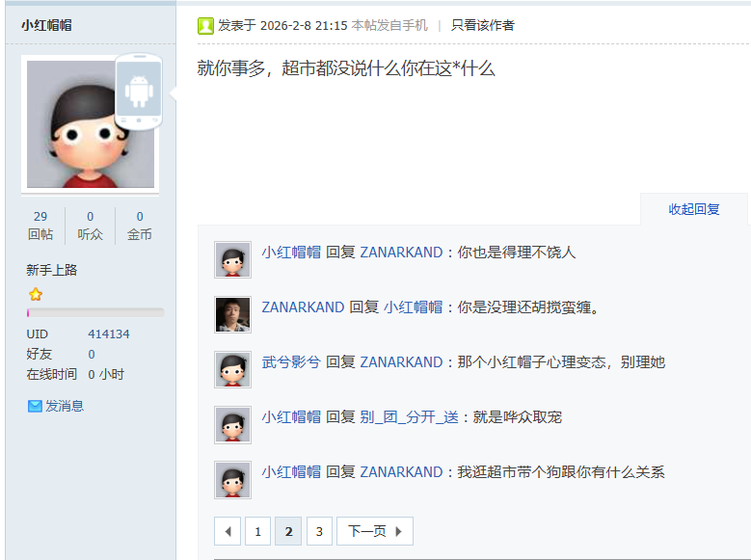Select page 3 of replies
The height and width of the screenshot is (560, 751).
coord(319,531)
